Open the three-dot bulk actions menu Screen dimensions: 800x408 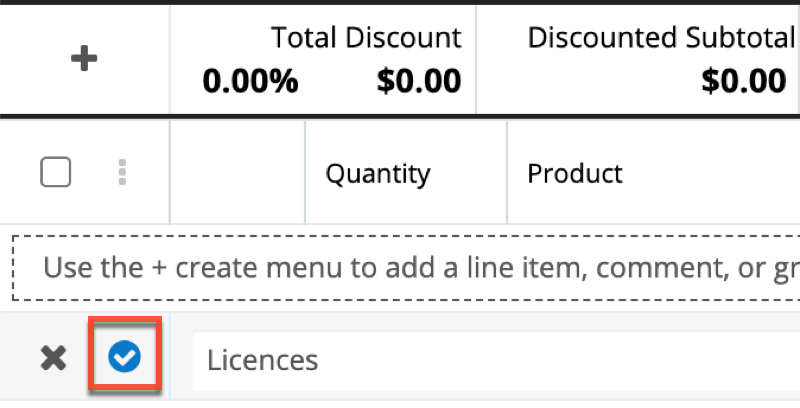coord(122,173)
